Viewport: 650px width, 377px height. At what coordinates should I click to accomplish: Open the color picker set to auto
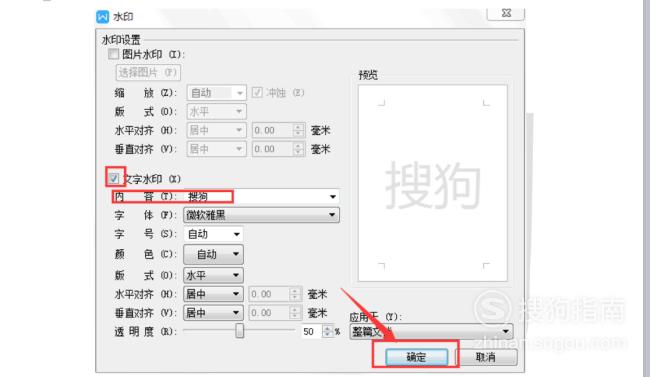click(x=213, y=254)
